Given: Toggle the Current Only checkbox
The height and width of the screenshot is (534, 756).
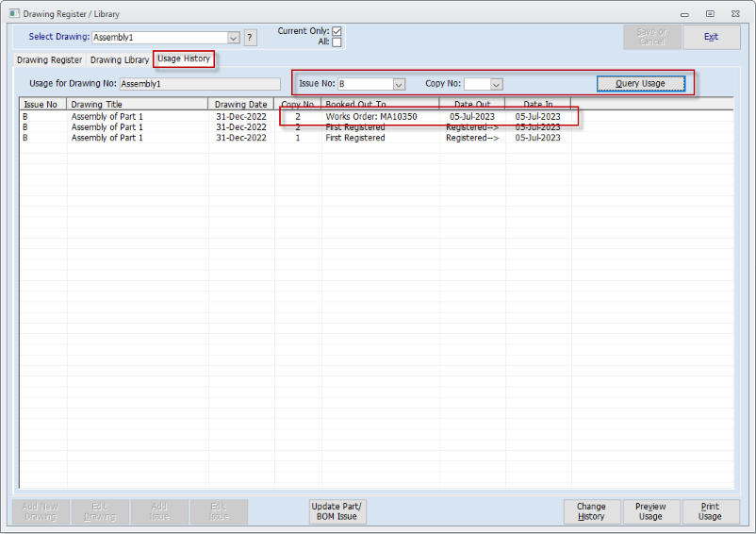Looking at the screenshot, I should click(x=337, y=31).
